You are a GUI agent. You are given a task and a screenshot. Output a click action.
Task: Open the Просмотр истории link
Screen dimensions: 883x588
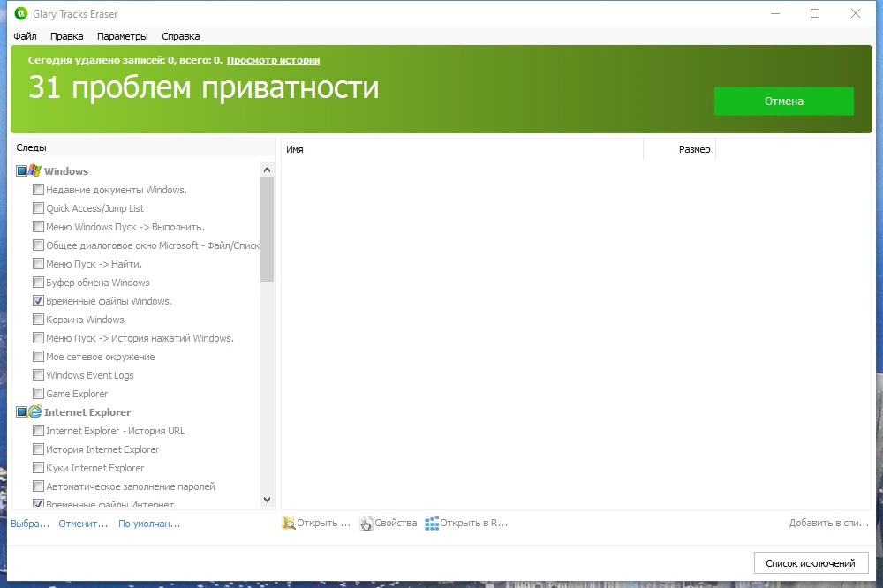pyautogui.click(x=273, y=60)
